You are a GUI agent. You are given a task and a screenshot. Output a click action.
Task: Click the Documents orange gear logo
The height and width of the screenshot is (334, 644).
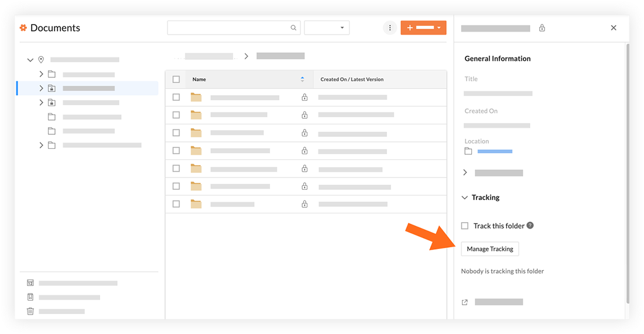[x=23, y=28]
